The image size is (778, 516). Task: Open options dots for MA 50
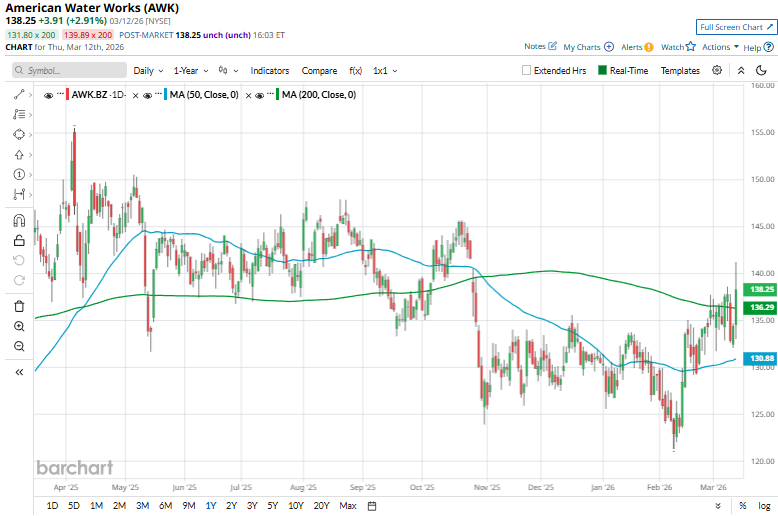(x=158, y=93)
